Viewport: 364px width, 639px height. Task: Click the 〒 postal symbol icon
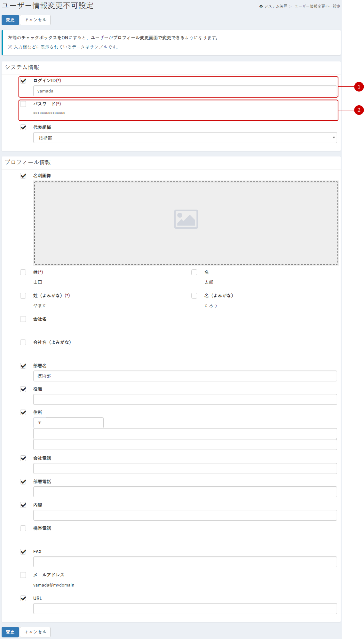[x=40, y=423]
